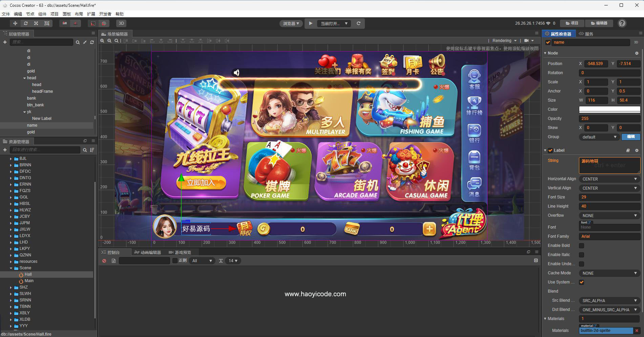Click the Play preview button

coord(311,23)
